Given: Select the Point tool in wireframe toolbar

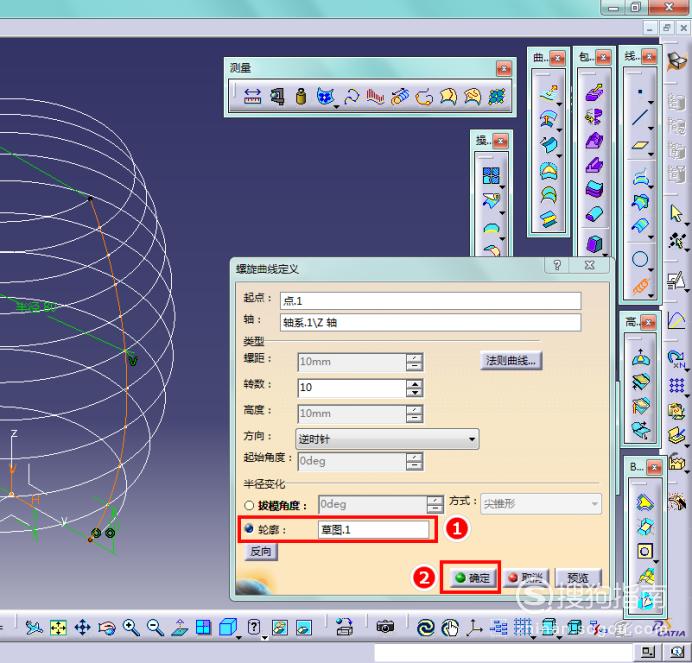Looking at the screenshot, I should click(x=640, y=92).
